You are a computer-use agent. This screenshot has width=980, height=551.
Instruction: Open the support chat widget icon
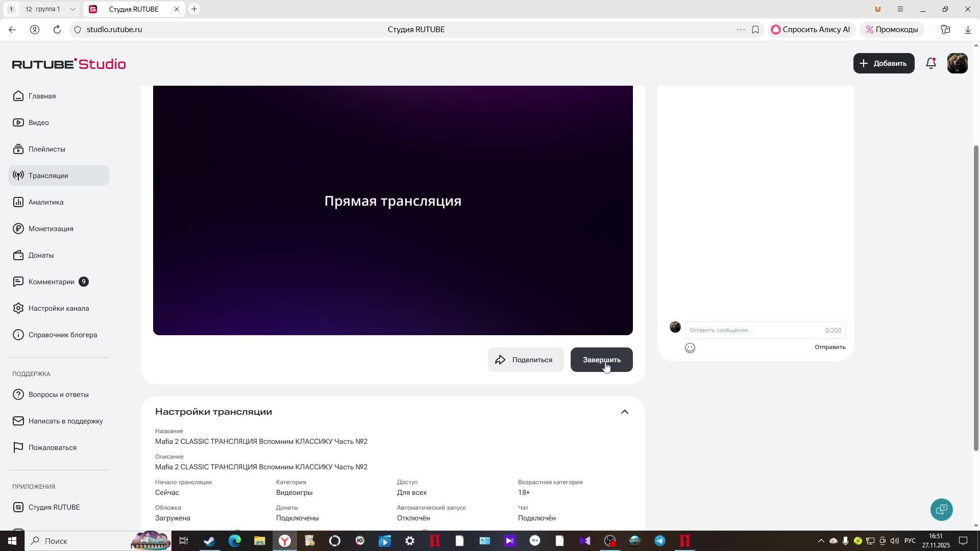point(941,509)
